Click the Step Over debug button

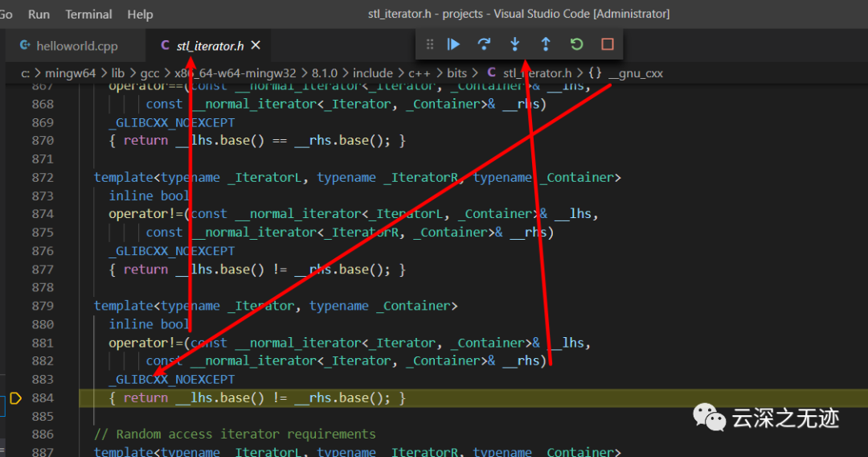click(x=484, y=44)
